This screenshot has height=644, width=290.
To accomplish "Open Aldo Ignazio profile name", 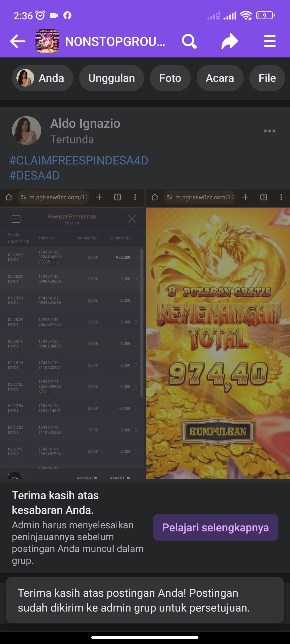I will 85,124.
